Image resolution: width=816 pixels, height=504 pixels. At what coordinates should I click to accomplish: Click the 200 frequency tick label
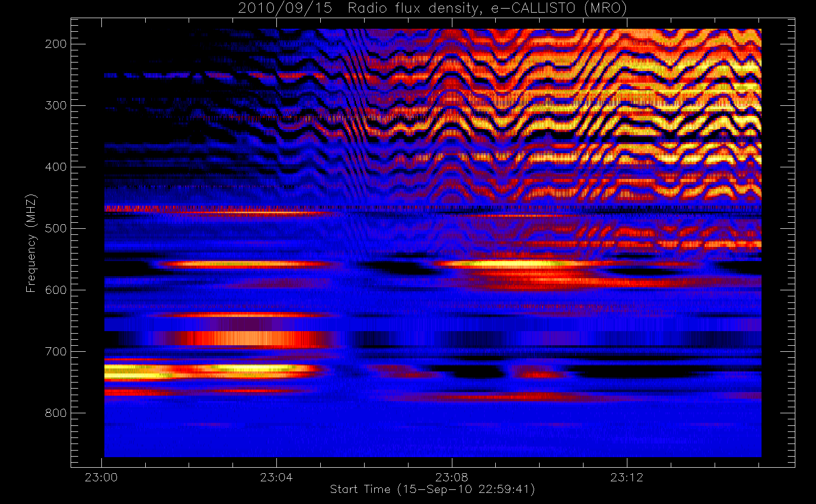pos(56,44)
